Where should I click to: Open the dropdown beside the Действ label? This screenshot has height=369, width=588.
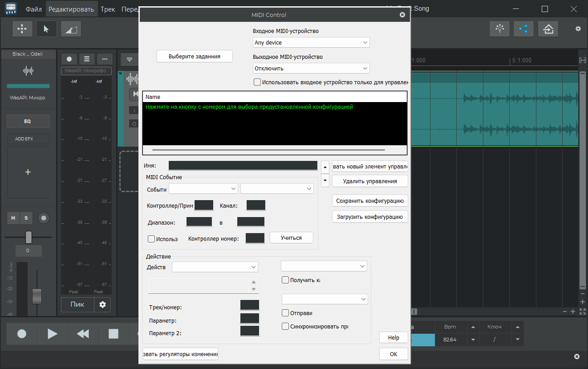(x=215, y=267)
